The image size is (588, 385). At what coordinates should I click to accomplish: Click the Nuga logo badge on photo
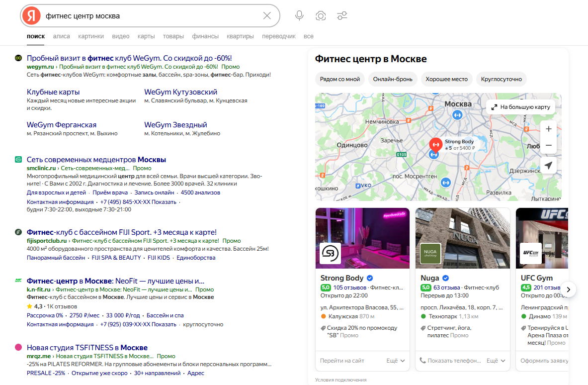pyautogui.click(x=430, y=253)
